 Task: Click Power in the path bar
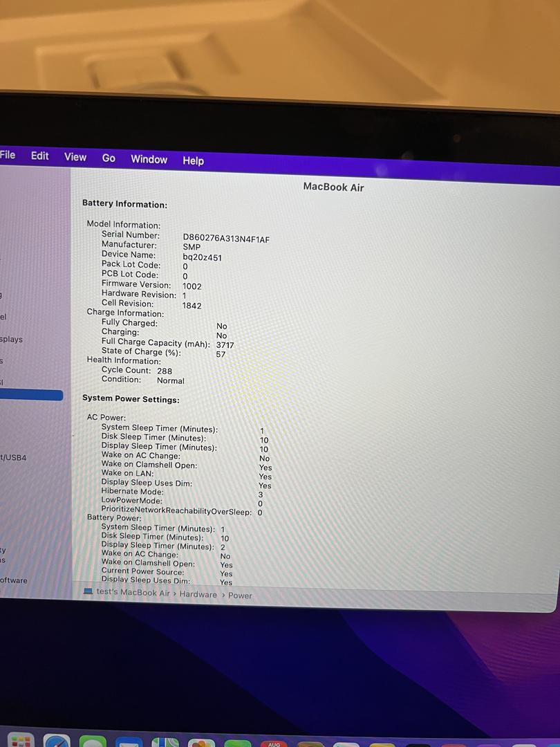coord(240,595)
